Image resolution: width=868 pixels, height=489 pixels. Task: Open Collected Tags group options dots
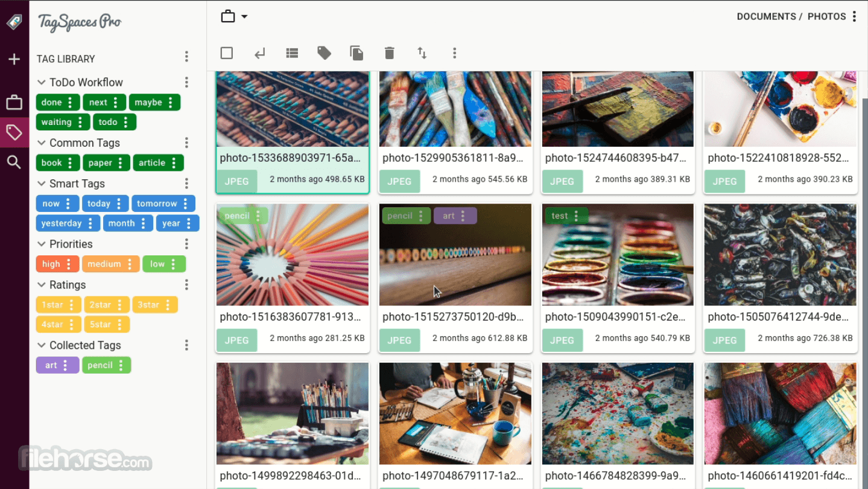[x=186, y=345]
